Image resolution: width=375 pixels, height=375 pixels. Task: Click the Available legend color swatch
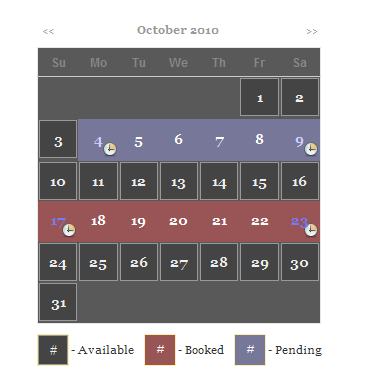[53, 350]
